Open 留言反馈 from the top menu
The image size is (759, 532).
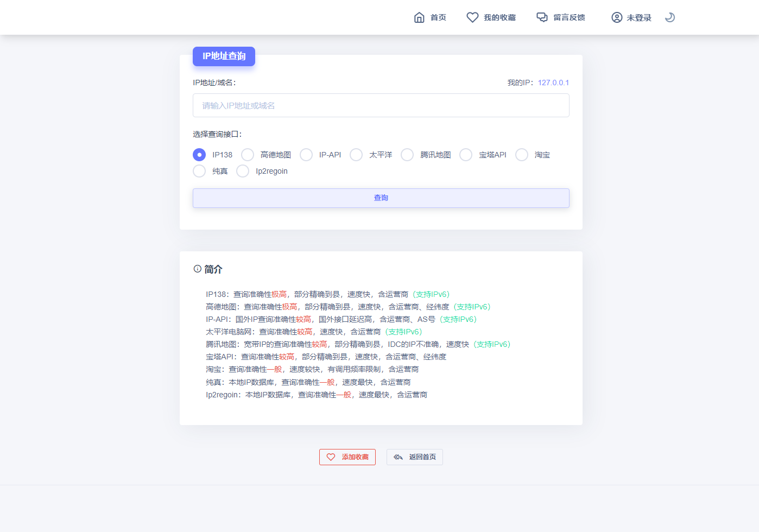(x=569, y=17)
